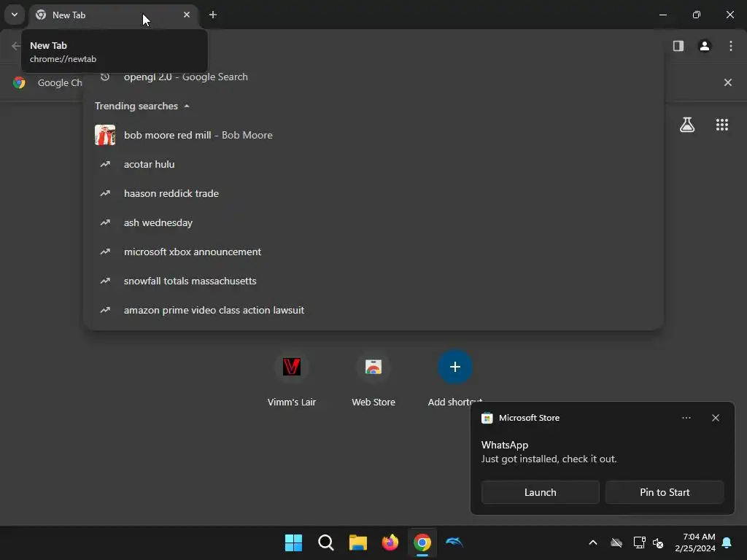Click the Add shortcut plus button
747x560 pixels.
tap(455, 367)
